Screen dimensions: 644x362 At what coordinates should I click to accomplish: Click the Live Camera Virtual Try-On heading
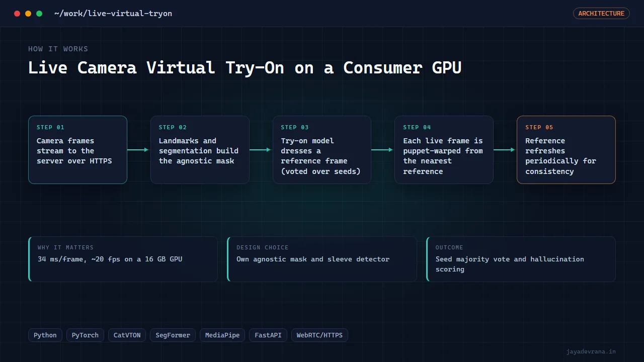pos(245,67)
